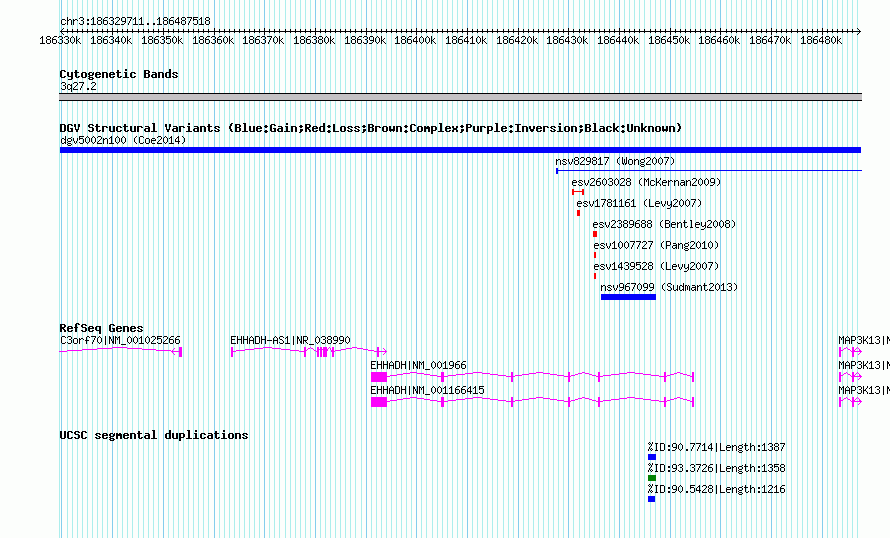Click the large exon block of EHHADH|NM_001966
Image resolution: width=890 pixels, height=538 pixels.
pos(379,377)
